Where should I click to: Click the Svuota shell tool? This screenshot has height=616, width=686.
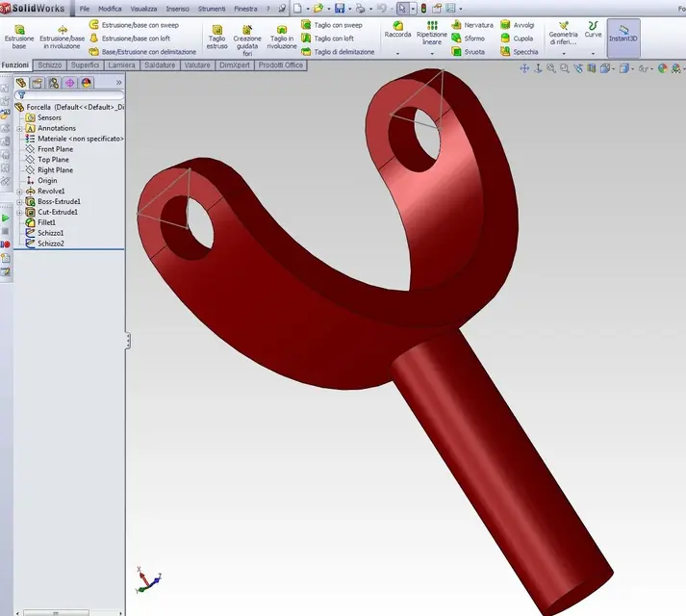click(469, 52)
